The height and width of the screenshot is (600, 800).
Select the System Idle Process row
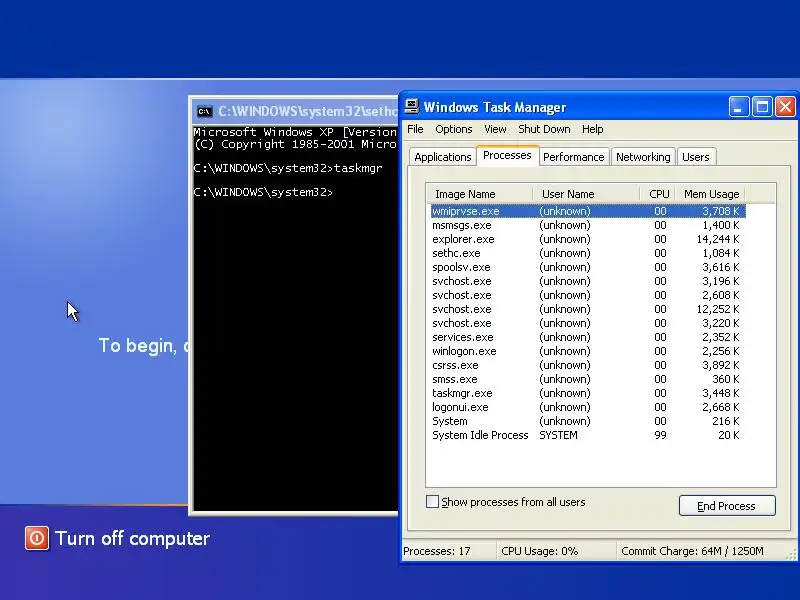[x=588, y=435]
